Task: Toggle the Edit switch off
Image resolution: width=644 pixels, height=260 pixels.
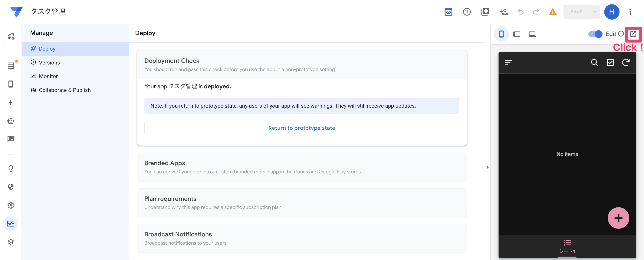Action: pos(595,34)
